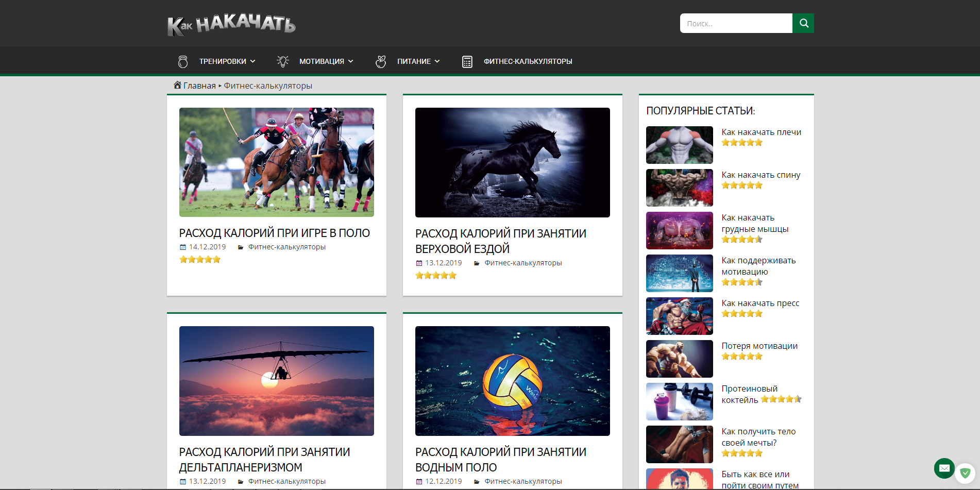980x490 pixels.
Task: Click the apple icon beside Питание
Action: point(381,61)
